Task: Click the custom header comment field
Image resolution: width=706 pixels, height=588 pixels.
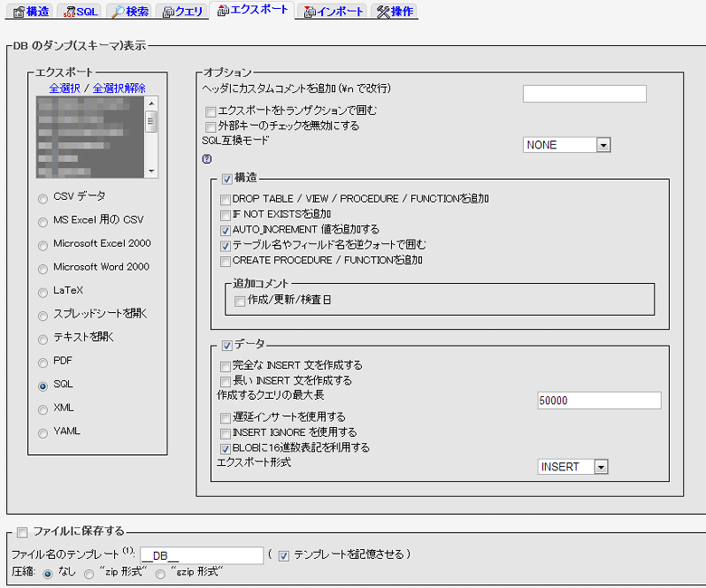Action: pyautogui.click(x=585, y=94)
